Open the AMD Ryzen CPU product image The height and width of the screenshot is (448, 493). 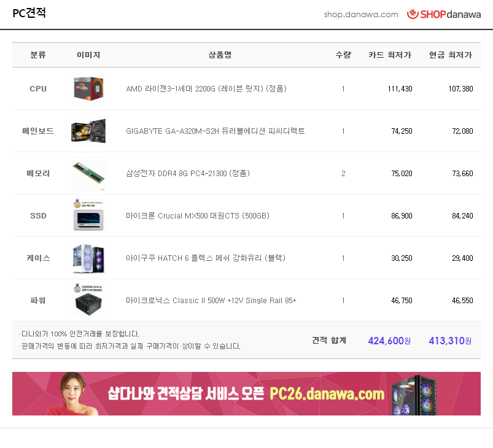pyautogui.click(x=88, y=88)
